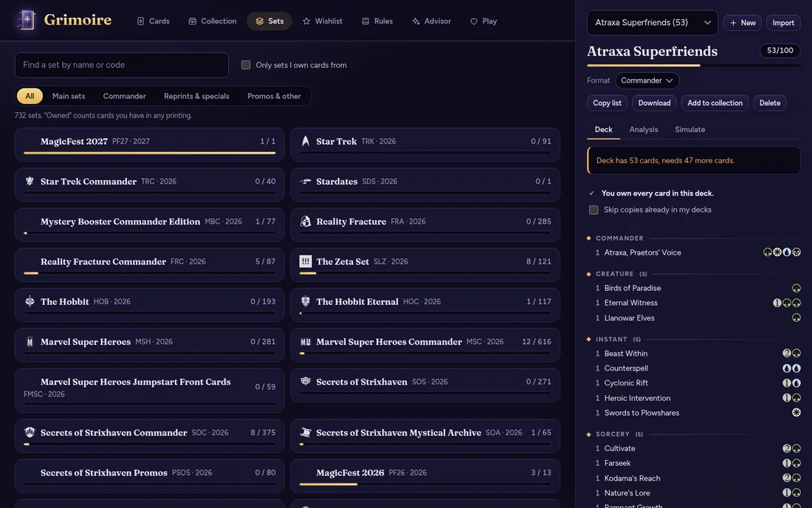Open the Mystery Booster Commander Edition set

(x=150, y=224)
